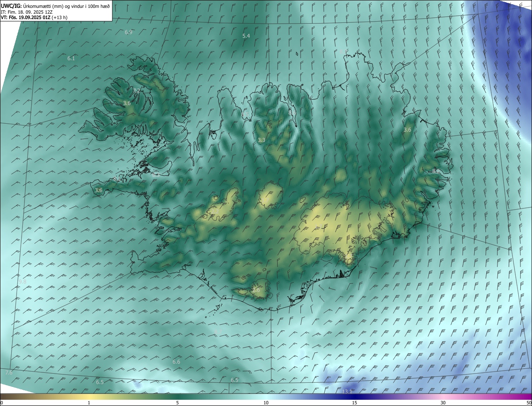This screenshot has height=406, width=532.
Task: Click the '5.4' value label on the map
Action: (246, 36)
